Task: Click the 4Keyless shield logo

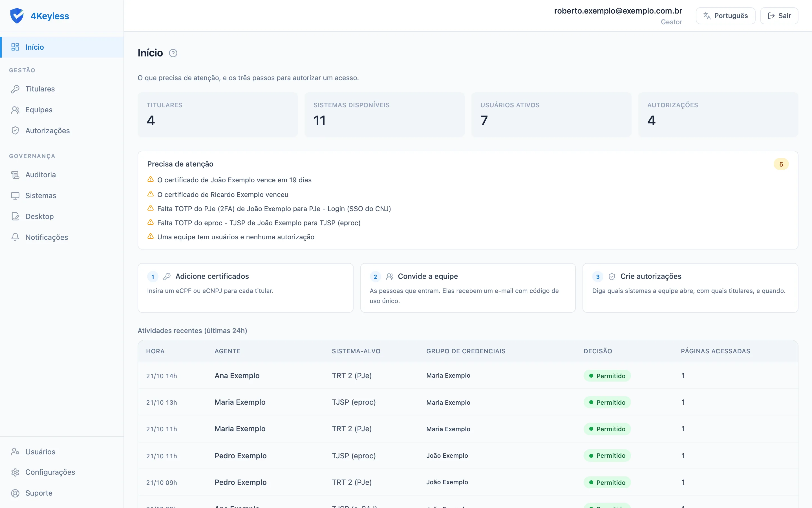Action: pyautogui.click(x=17, y=16)
